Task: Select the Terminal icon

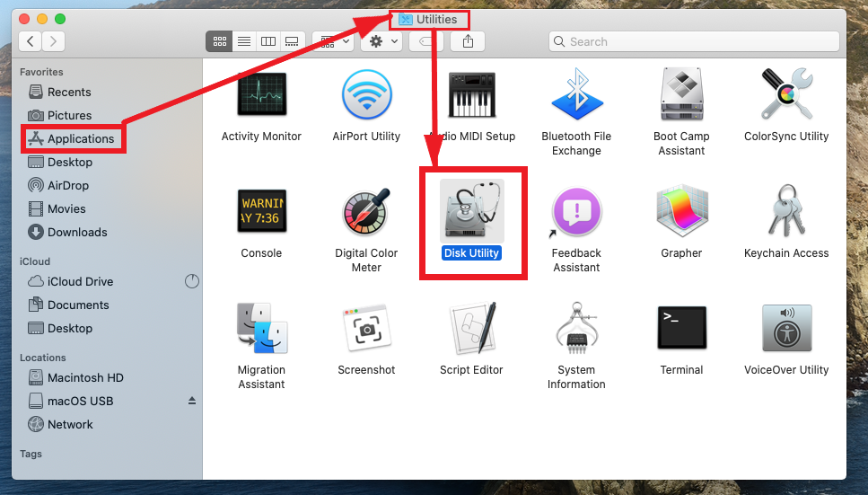Action: click(x=681, y=328)
